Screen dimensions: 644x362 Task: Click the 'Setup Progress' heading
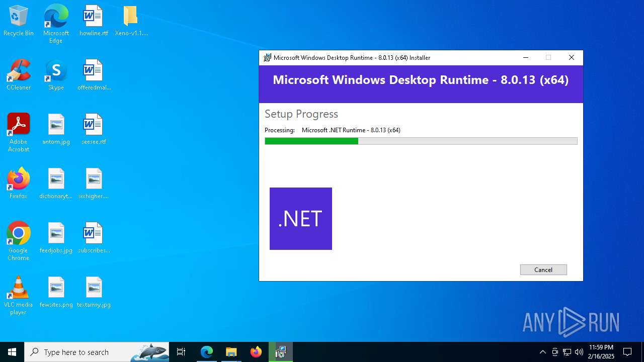[x=301, y=114]
